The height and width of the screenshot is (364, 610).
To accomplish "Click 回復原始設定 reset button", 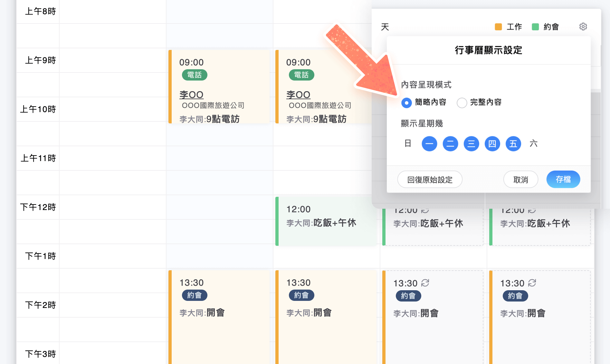I will coord(430,179).
